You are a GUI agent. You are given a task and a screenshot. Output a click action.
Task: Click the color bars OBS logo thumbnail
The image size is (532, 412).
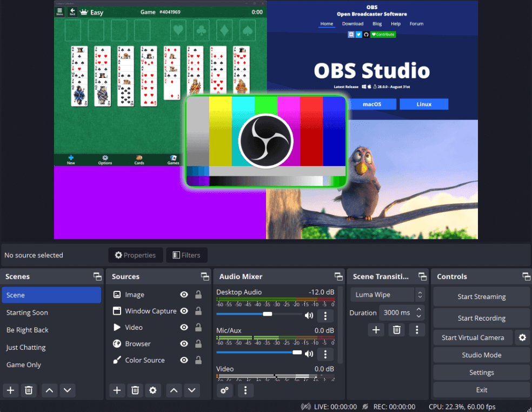[266, 141]
